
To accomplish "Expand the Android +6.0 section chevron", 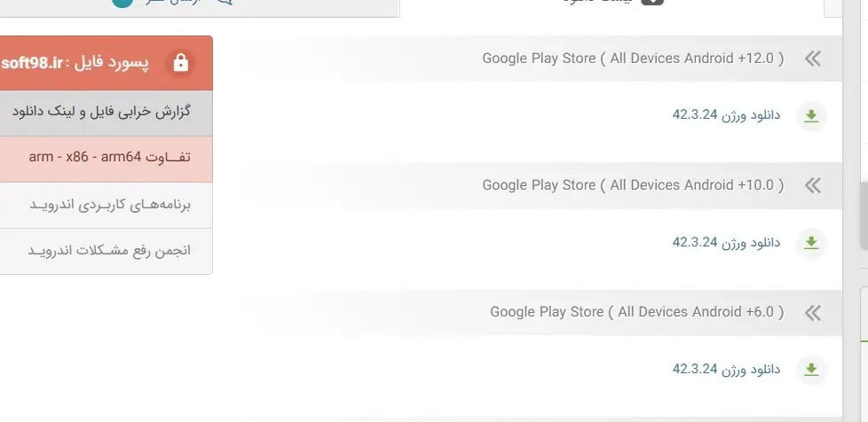I will tap(811, 312).
